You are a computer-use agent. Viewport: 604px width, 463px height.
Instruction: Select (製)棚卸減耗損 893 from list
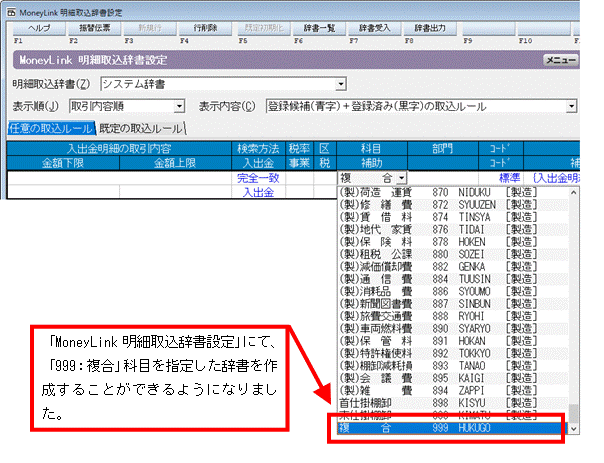tap(453, 366)
